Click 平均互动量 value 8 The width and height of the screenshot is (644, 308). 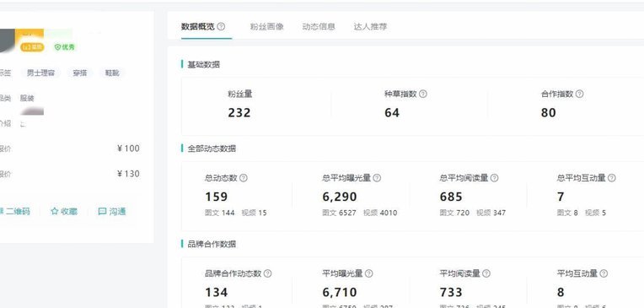[561, 292]
